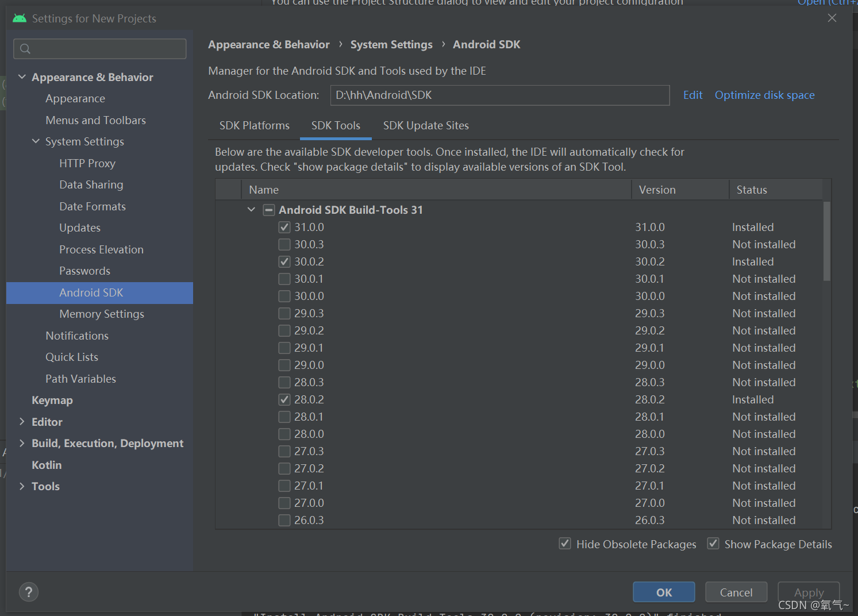
Task: Check the 26.0.3 build-tools checkbox
Action: coord(284,520)
